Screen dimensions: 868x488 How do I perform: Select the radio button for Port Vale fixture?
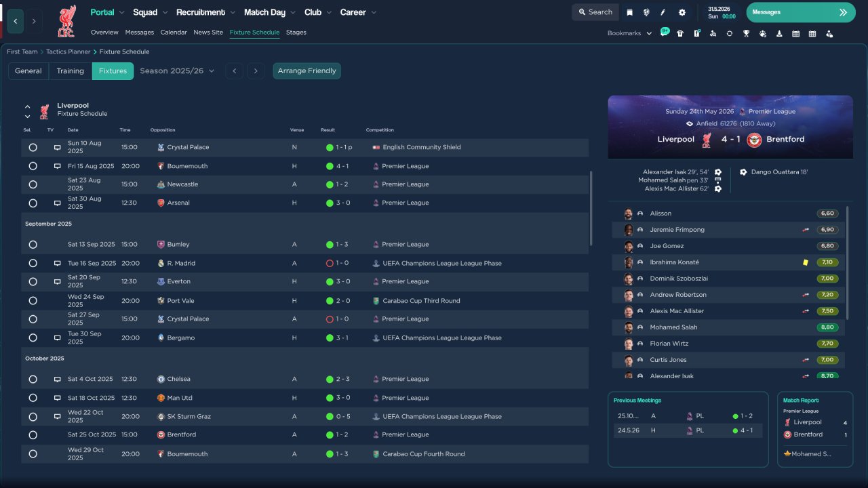[33, 300]
